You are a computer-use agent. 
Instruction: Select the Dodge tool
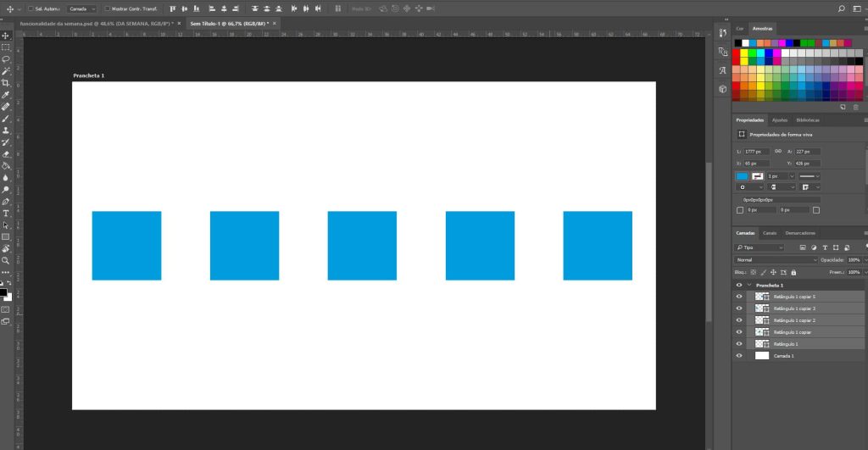point(6,190)
